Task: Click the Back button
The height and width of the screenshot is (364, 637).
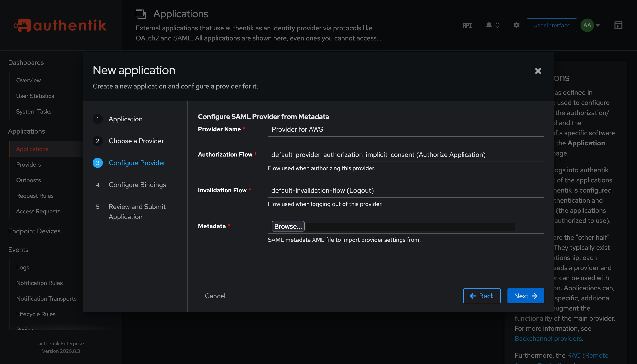Action: pos(482,296)
